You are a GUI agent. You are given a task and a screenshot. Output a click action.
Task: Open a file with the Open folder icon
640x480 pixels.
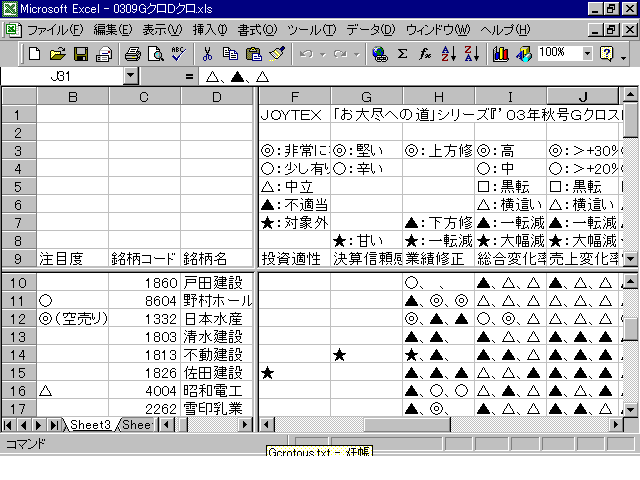pyautogui.click(x=58, y=54)
